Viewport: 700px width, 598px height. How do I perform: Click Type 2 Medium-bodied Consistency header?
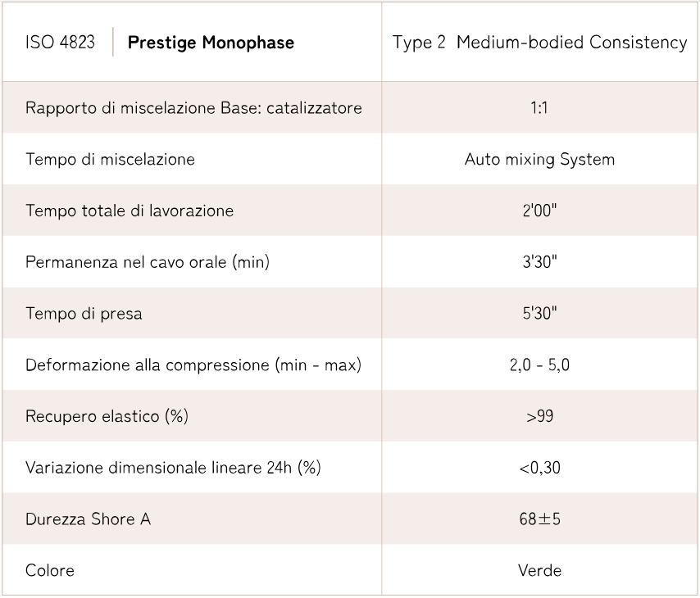[539, 43]
